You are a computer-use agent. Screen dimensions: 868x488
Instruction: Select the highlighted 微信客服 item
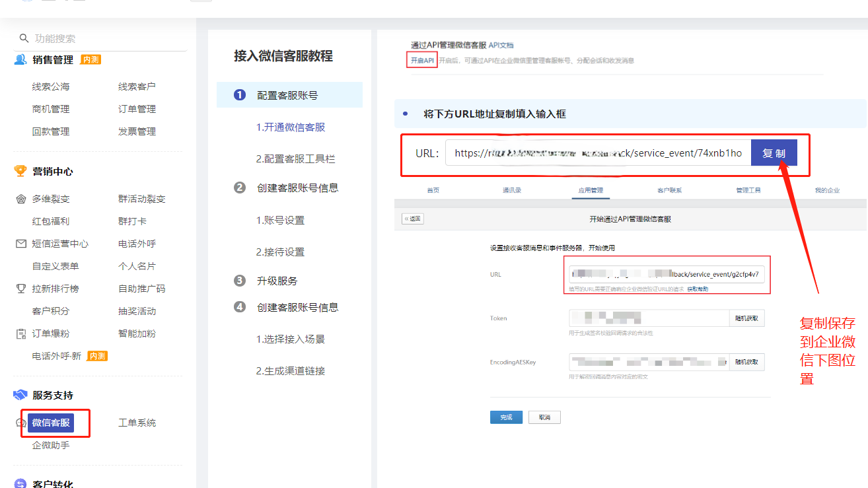(51, 423)
